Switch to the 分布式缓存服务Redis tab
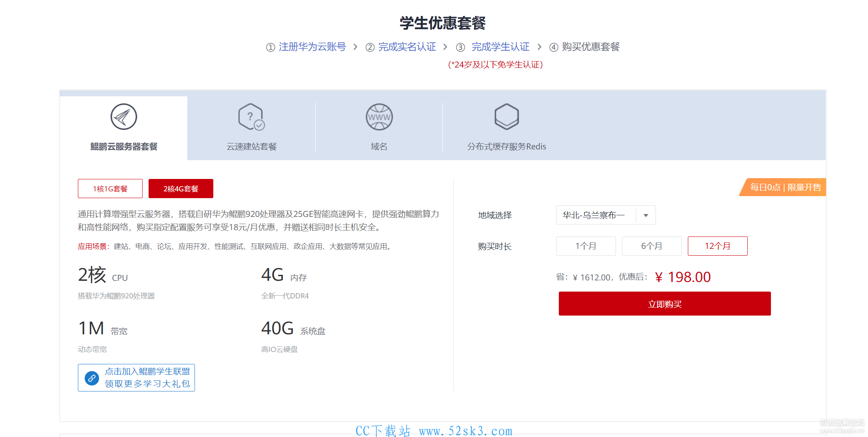Viewport: 868px width, 437px height. pos(506,128)
